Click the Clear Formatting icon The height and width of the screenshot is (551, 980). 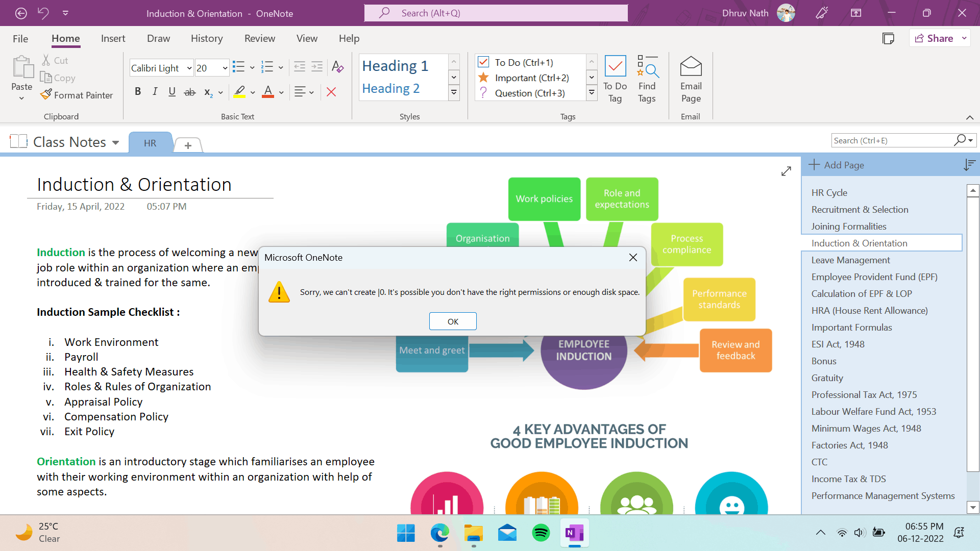click(337, 67)
